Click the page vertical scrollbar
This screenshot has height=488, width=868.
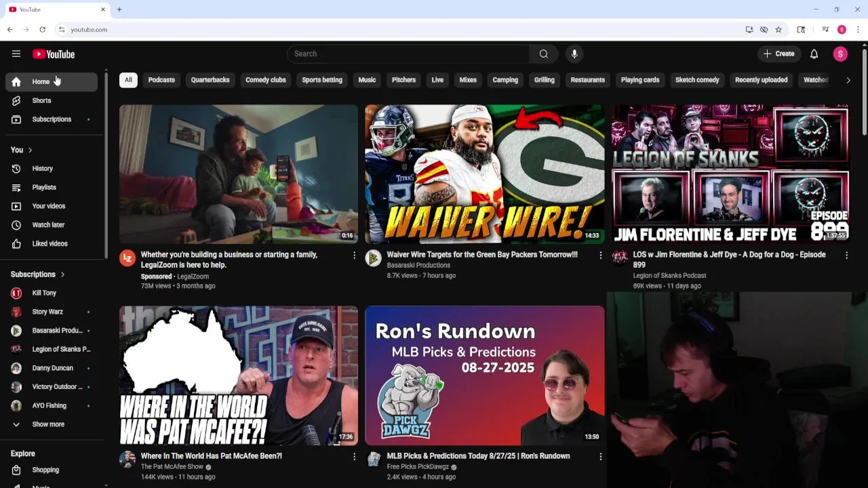[864, 91]
